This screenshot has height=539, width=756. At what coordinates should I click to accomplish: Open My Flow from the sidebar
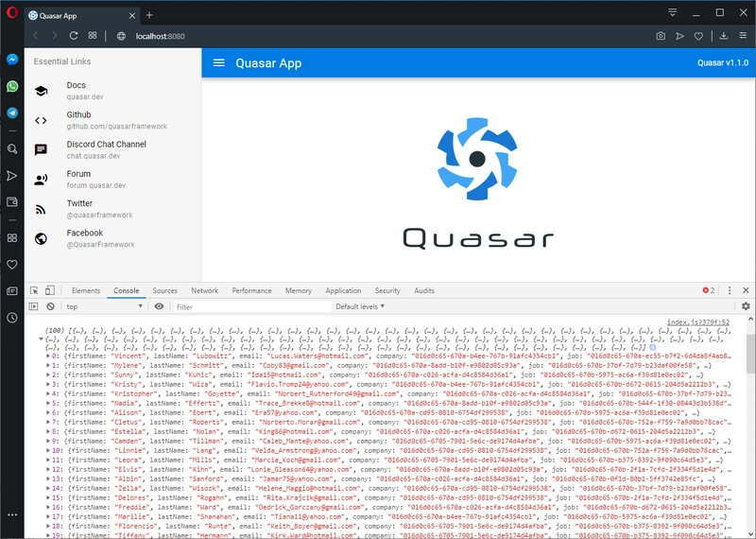click(12, 176)
